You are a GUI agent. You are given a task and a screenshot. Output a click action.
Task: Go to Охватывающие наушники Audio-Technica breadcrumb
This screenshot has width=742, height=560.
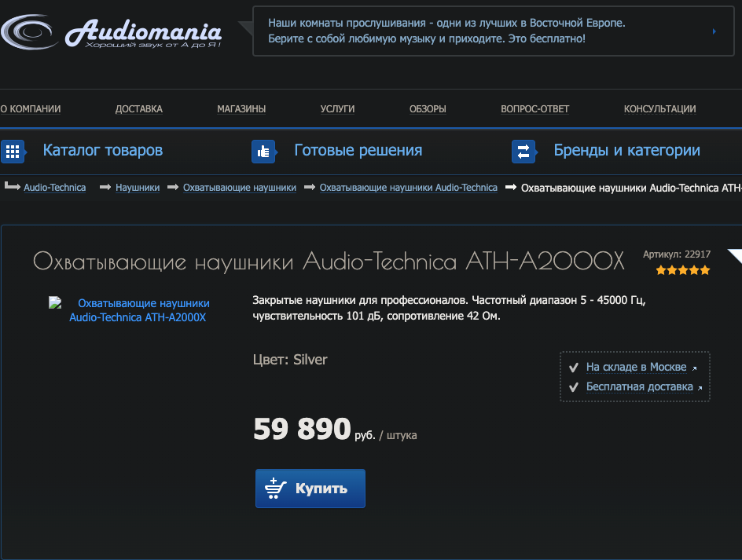click(409, 188)
